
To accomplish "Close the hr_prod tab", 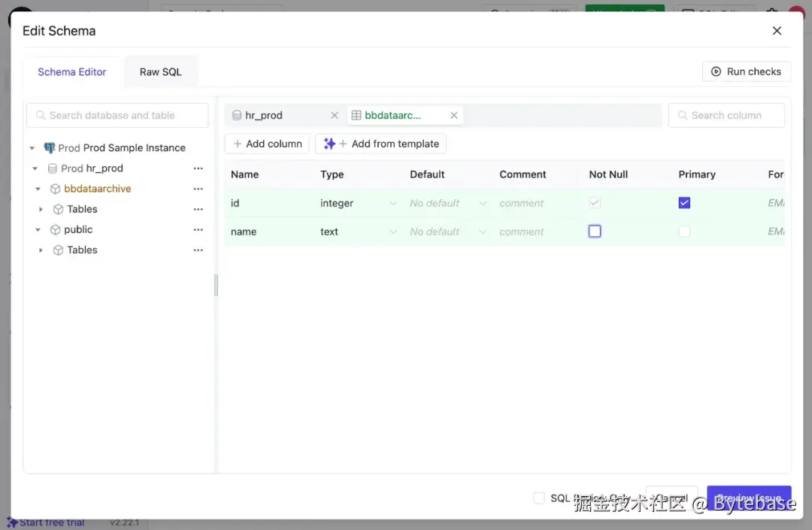I will 335,115.
